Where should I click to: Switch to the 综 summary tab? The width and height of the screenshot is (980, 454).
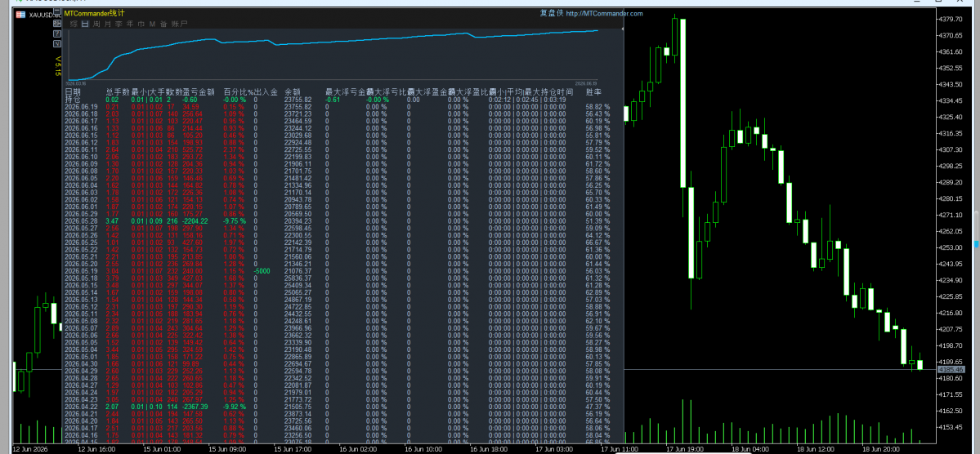point(74,24)
